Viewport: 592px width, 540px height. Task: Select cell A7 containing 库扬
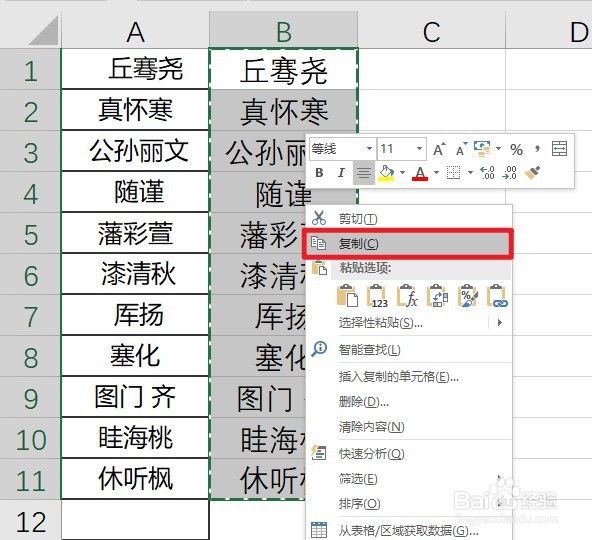click(x=135, y=315)
